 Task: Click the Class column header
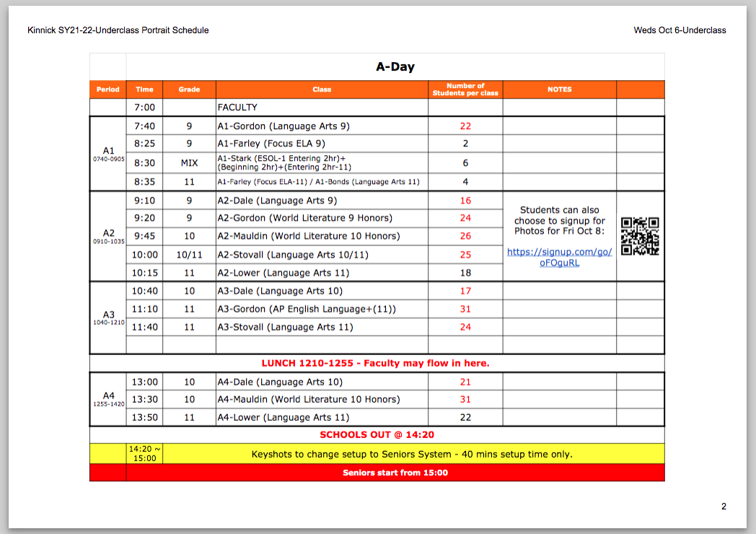coord(322,89)
